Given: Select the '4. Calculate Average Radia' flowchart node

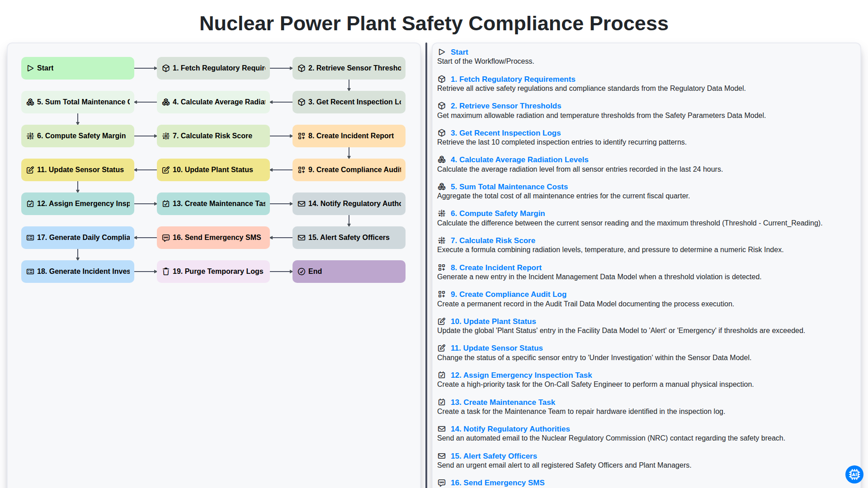Looking at the screenshot, I should 213,102.
